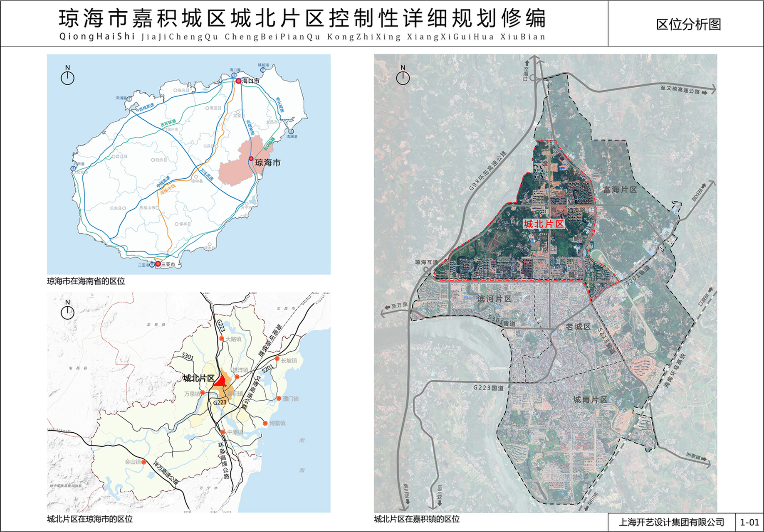Click the S201 road label on the Qionghai map
The height and width of the screenshot is (532, 764).
tap(267, 369)
